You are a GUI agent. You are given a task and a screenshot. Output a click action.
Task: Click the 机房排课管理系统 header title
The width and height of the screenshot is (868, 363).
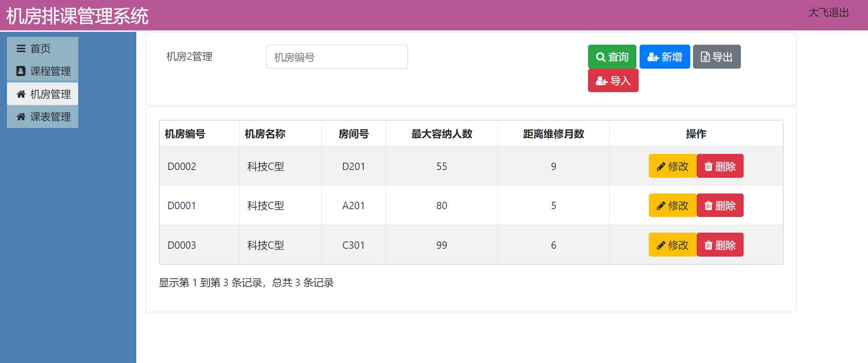(x=77, y=16)
